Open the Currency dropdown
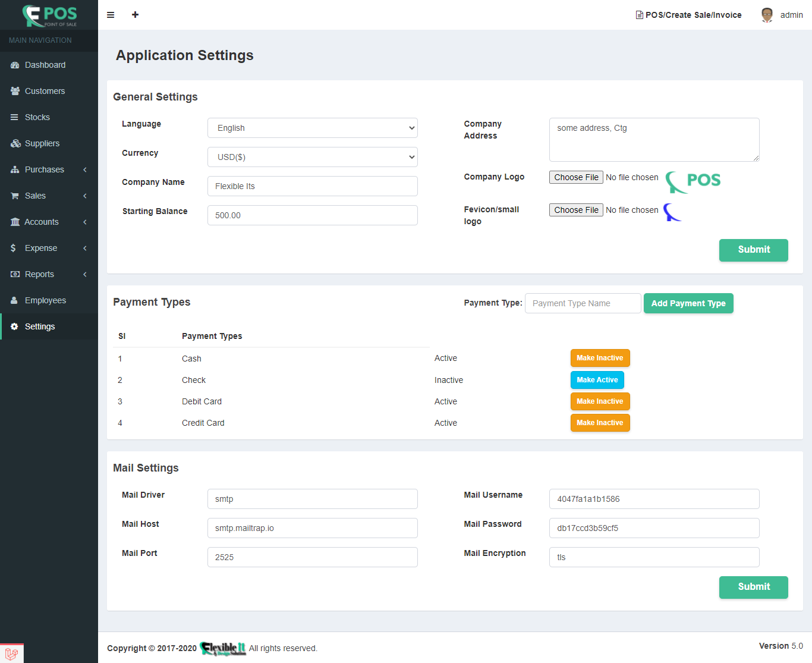Screen dimensions: 812x663 click(312, 156)
